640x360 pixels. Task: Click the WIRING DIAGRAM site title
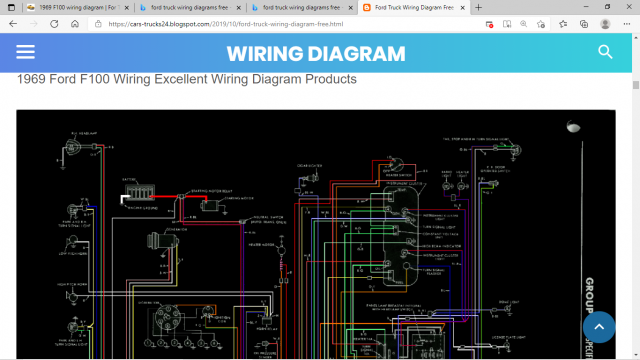tap(316, 53)
